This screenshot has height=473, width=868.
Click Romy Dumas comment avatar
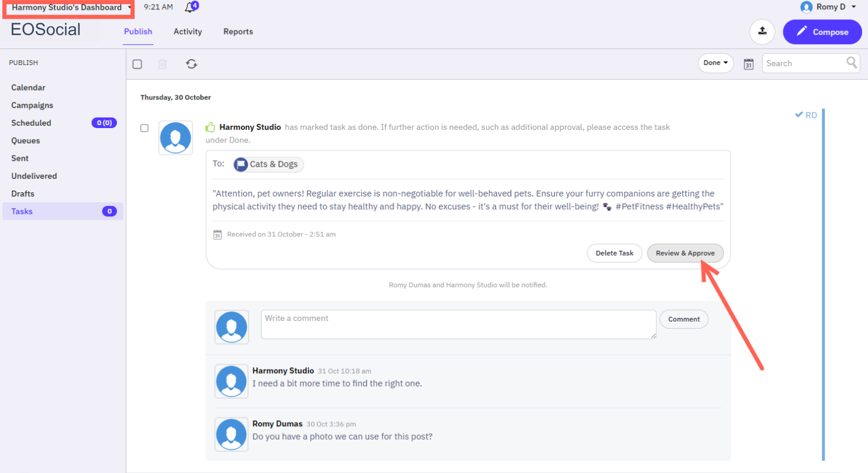[x=232, y=434]
